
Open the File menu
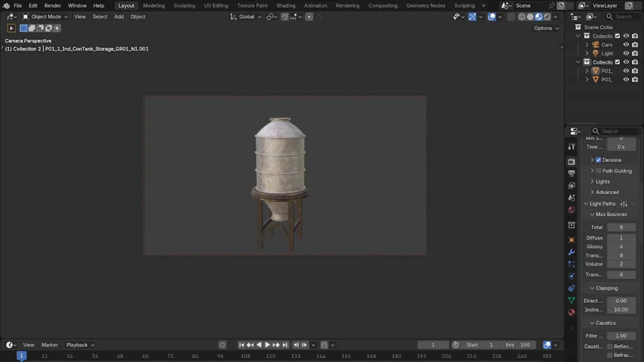tap(18, 6)
